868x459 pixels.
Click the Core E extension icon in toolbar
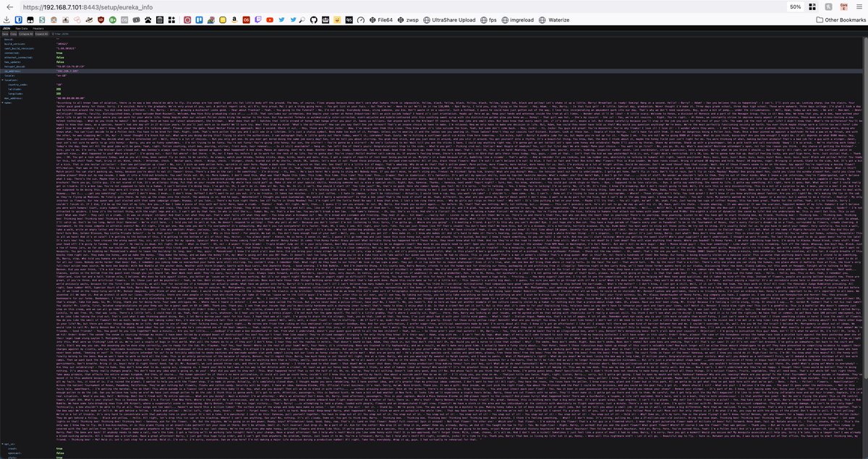pyautogui.click(x=843, y=7)
